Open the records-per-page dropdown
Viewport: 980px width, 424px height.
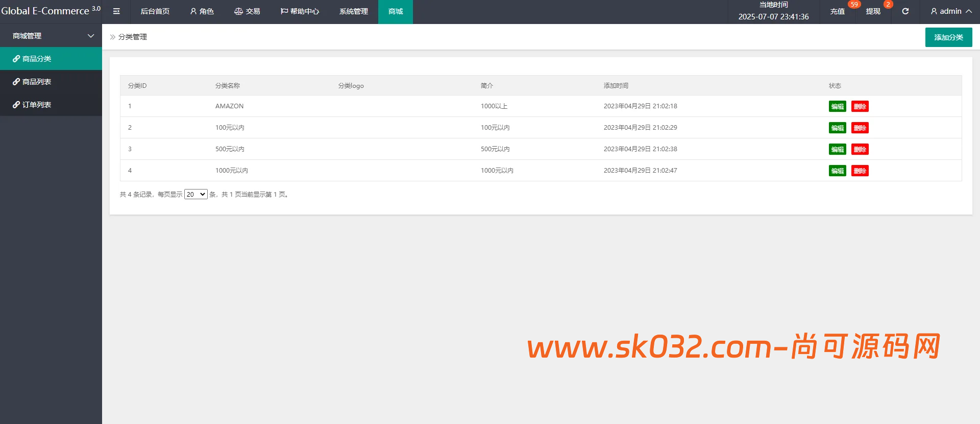[195, 194]
